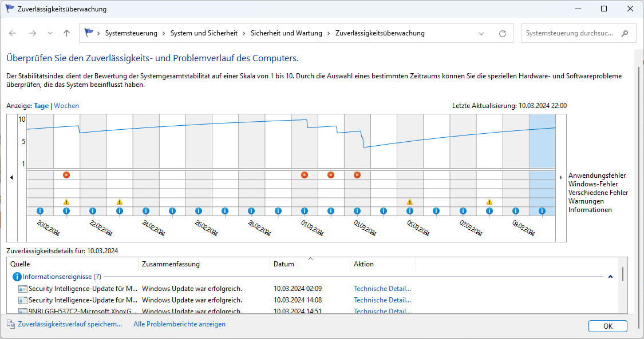Go up one level with the up arrow
This screenshot has width=644, height=339.
tap(66, 33)
